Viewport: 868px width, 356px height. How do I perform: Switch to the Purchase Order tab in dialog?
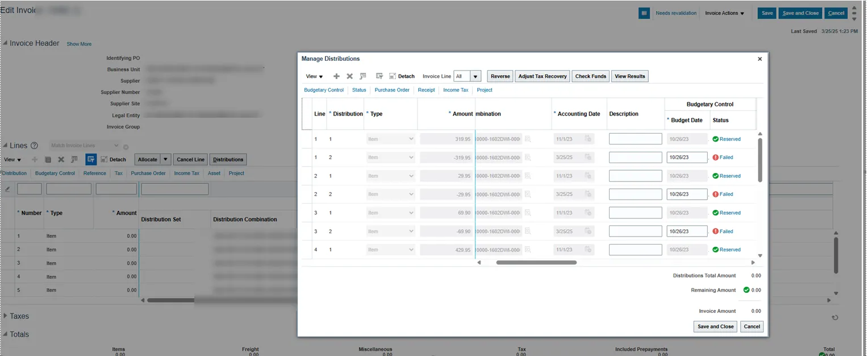click(x=392, y=90)
